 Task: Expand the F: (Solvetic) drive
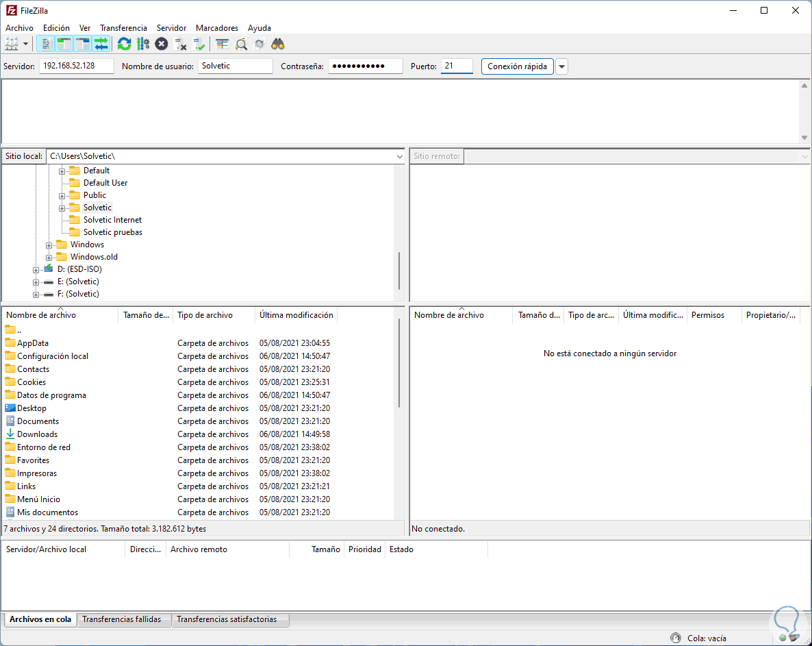click(36, 295)
